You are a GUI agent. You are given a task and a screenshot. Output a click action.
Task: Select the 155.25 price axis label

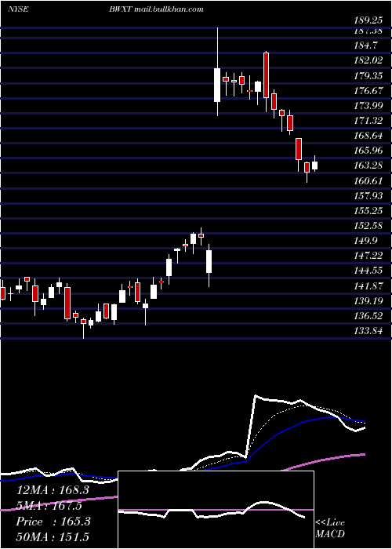point(368,211)
